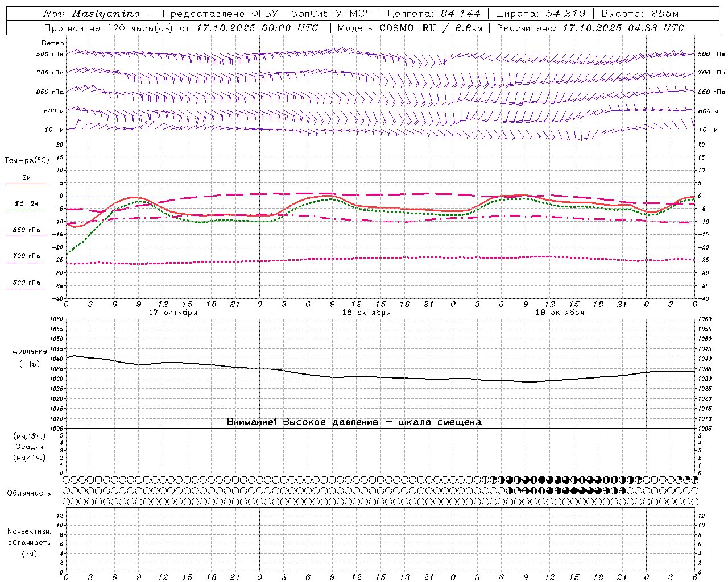
Task: Select the -40 value on right temperature axis
Action: pyautogui.click(x=703, y=299)
